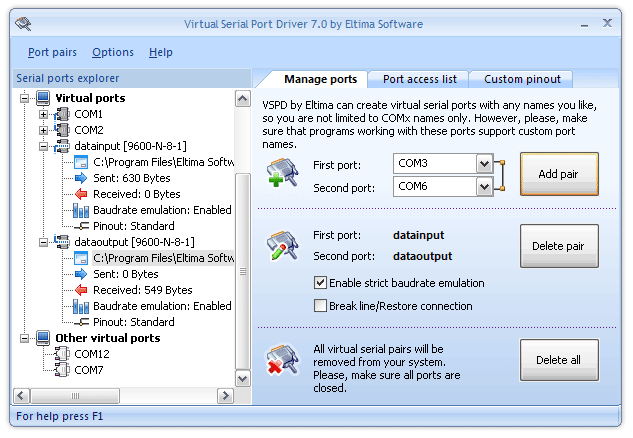
Task: Click 'For help press F1' status bar text
Action: coord(60,416)
